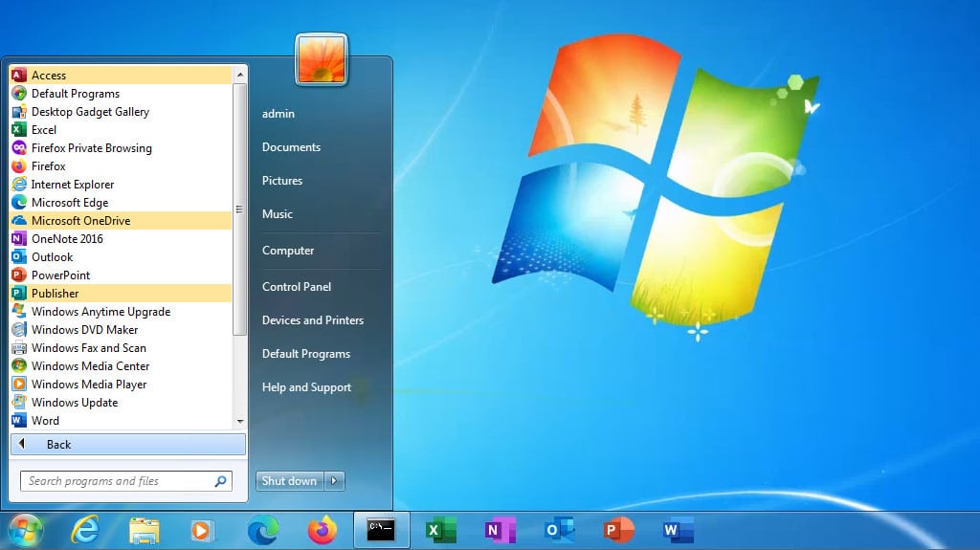Click the user account flower picture

tap(322, 59)
